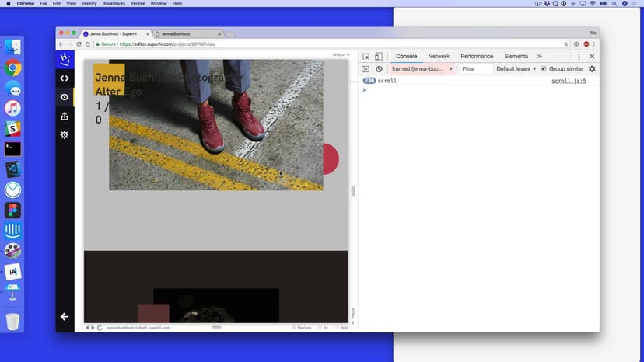Viewport: 644px width, 362px height.
Task: Open the SuperHi code editor view
Action: [x=65, y=78]
